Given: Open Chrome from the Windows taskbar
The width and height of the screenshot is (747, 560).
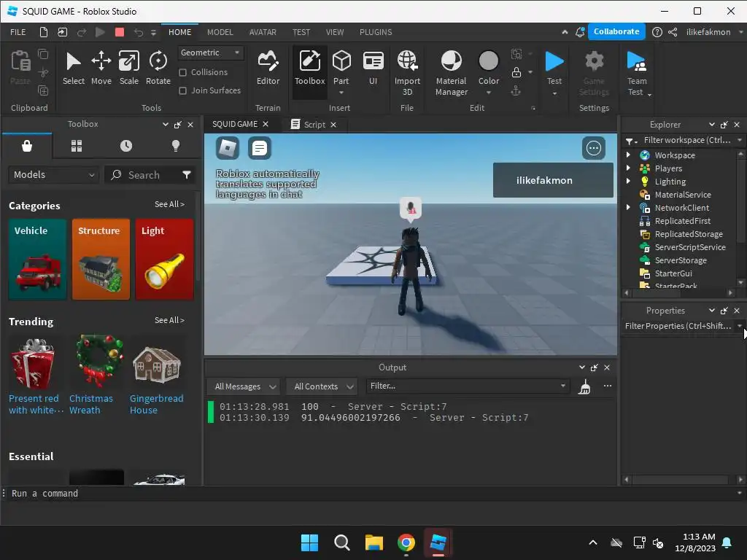Looking at the screenshot, I should (x=406, y=542).
